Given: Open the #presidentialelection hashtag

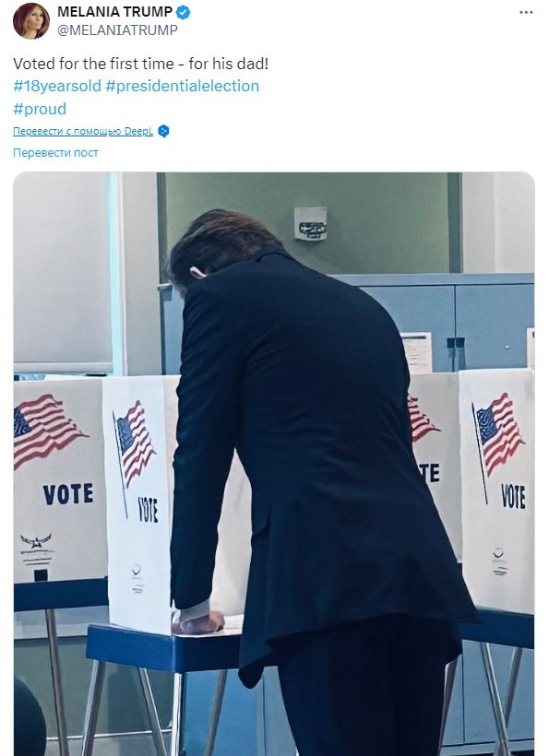Looking at the screenshot, I should coord(183,87).
